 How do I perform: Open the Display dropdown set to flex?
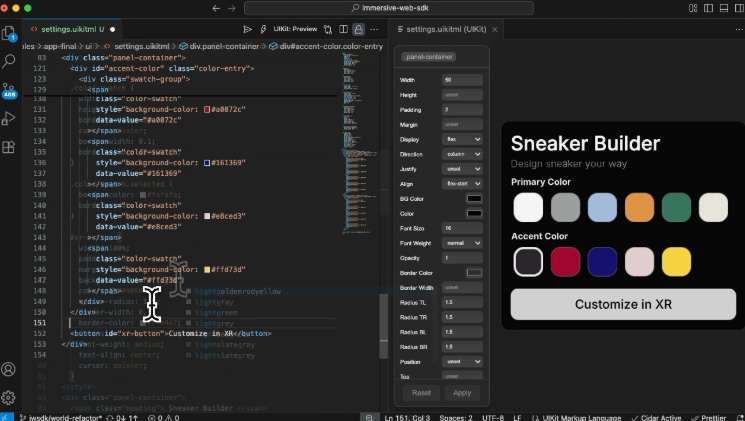click(x=462, y=139)
